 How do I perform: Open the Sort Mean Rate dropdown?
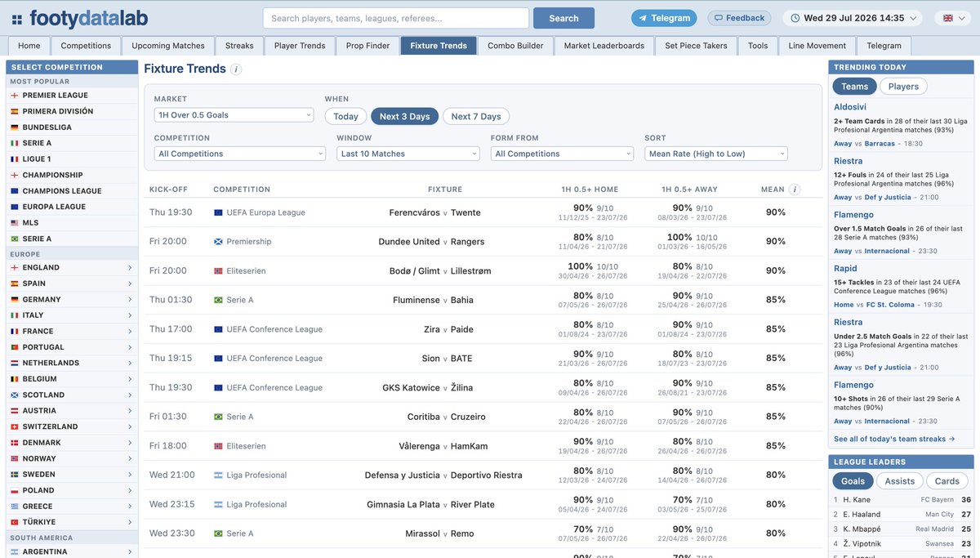pyautogui.click(x=716, y=154)
